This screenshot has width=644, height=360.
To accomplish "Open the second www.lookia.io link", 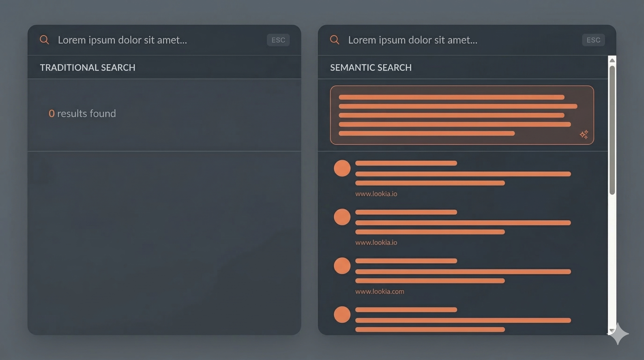I will click(x=377, y=242).
